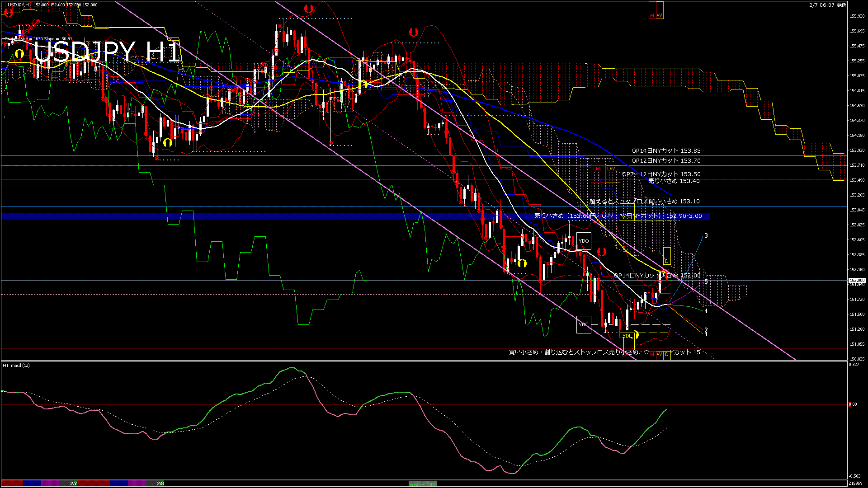Viewport: 868px width, 488px height.
Task: Click the H1 macd (12) subwindow label
Action: pyautogui.click(x=16, y=365)
